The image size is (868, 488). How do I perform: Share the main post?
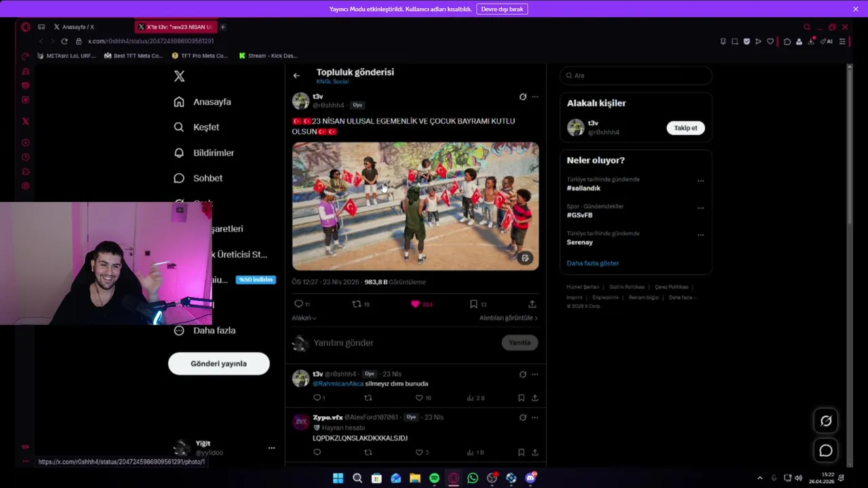[x=532, y=304]
